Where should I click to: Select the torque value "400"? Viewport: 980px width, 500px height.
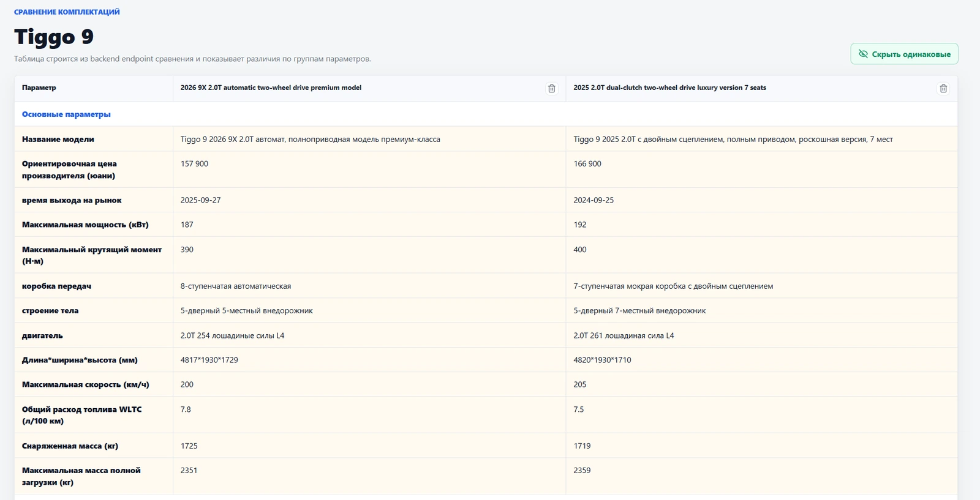coord(580,250)
